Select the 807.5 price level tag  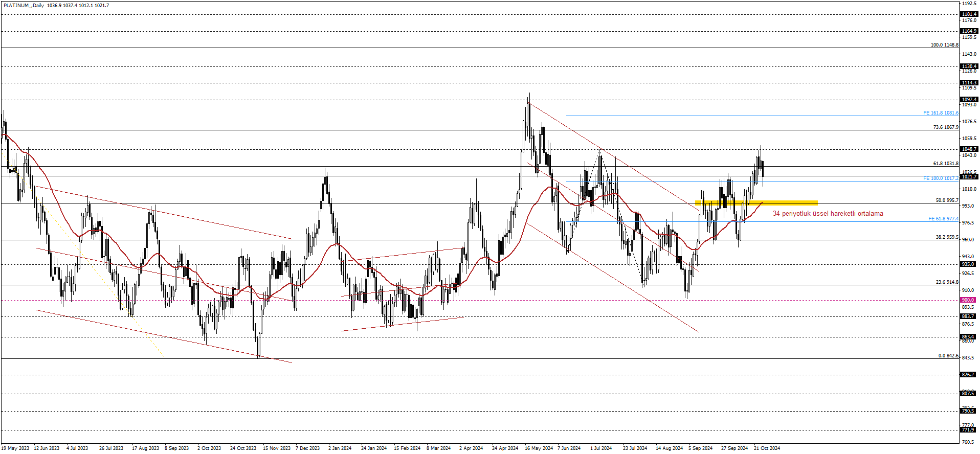click(x=968, y=394)
